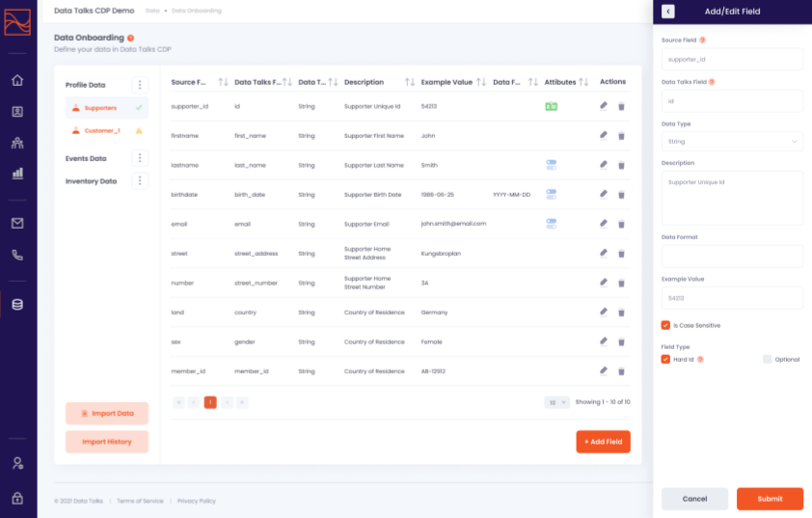Open Inventory Data three-dot menu

pos(140,181)
